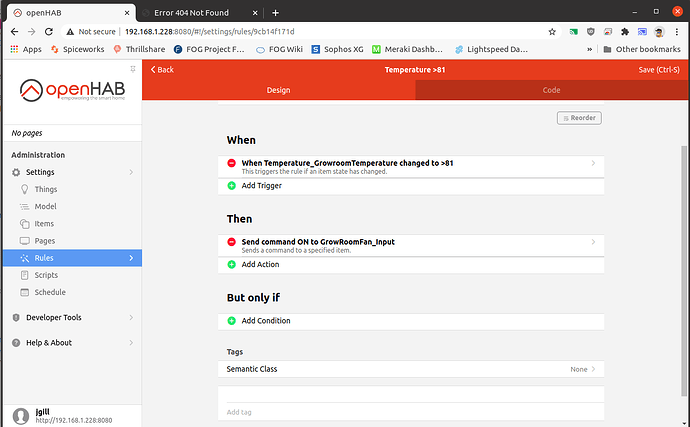This screenshot has height=427, width=690.
Task: Switch to the Design tab
Action: [278, 90]
